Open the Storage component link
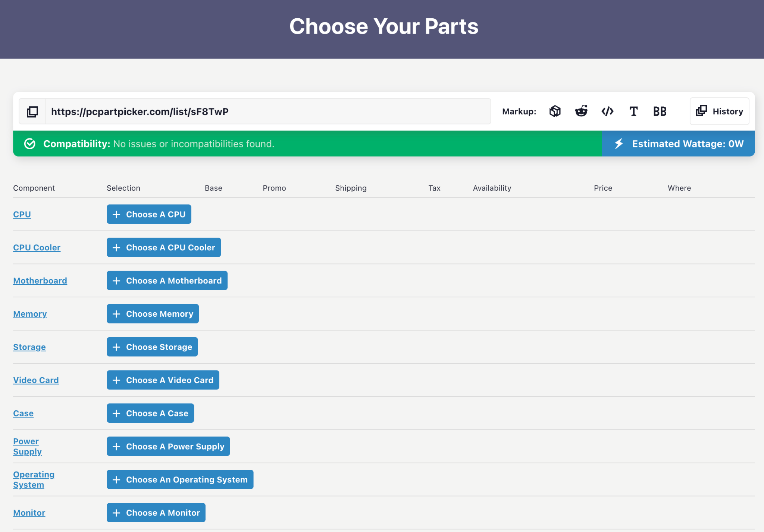This screenshot has width=764, height=532. coord(29,347)
